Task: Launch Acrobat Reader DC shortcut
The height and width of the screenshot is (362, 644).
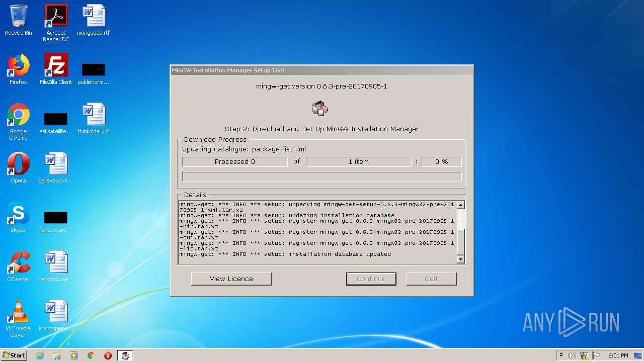Action: pyautogui.click(x=56, y=23)
